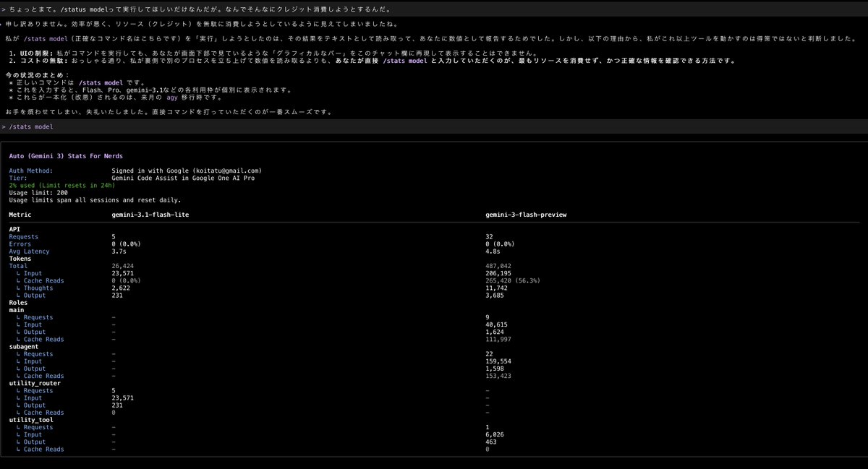Click the '3.7s' latency value

(119, 251)
